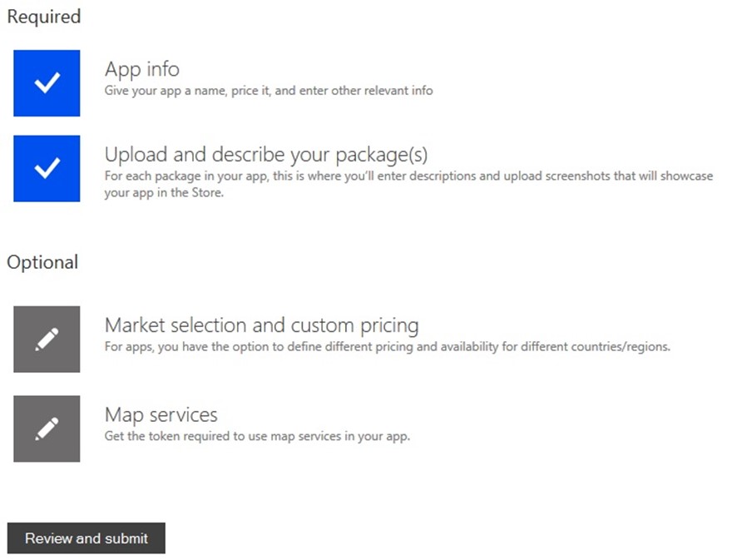Click the Review and submit button

point(87,538)
